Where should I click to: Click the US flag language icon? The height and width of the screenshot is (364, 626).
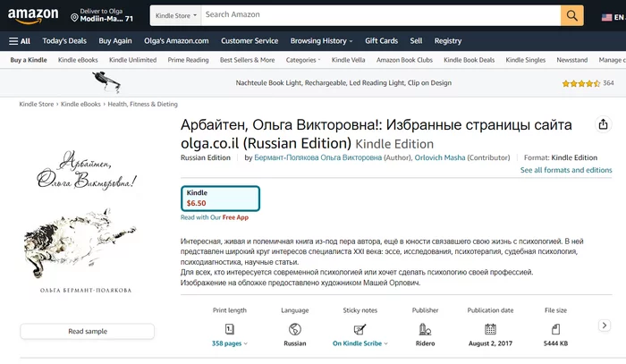click(x=607, y=17)
